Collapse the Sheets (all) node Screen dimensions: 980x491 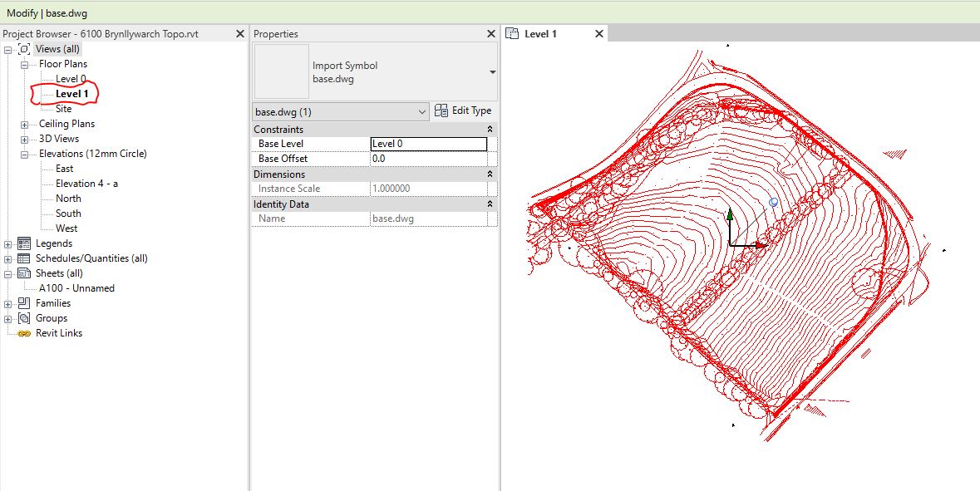7,273
